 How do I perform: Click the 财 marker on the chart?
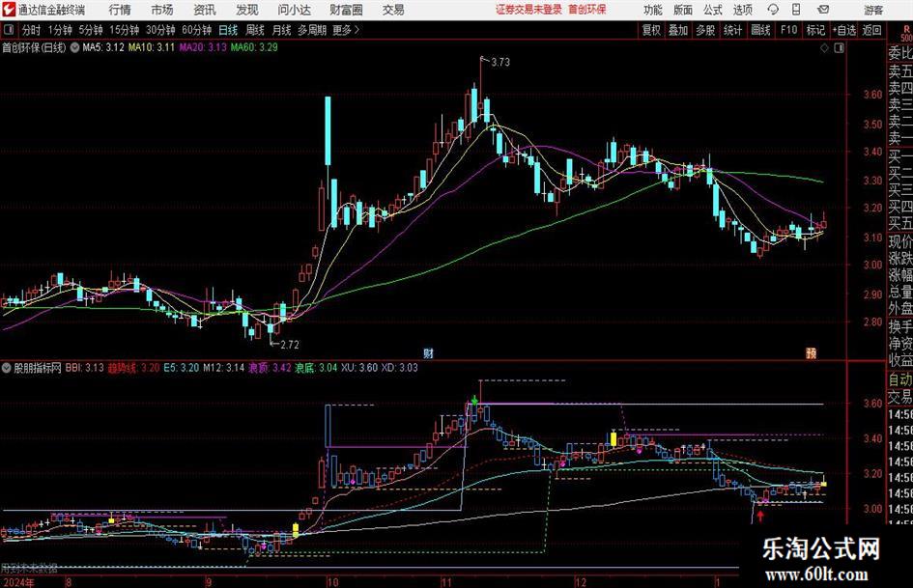tap(428, 352)
